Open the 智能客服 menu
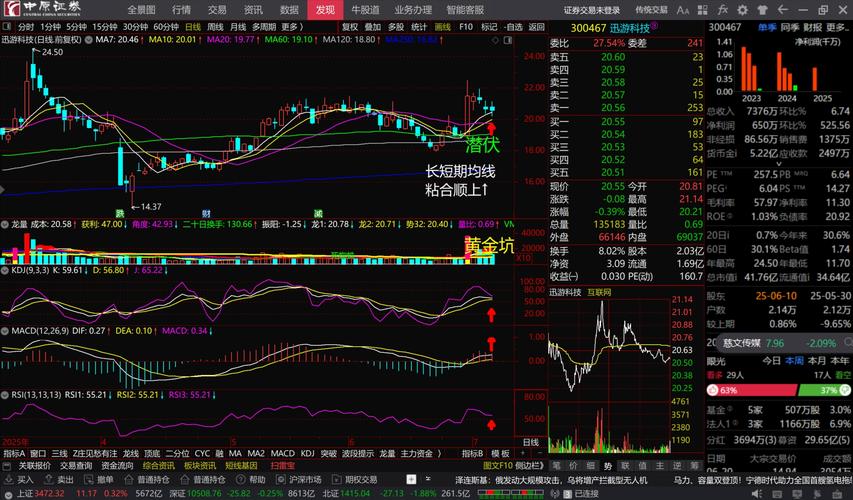Screen dimensions: 853x500 coord(465,10)
